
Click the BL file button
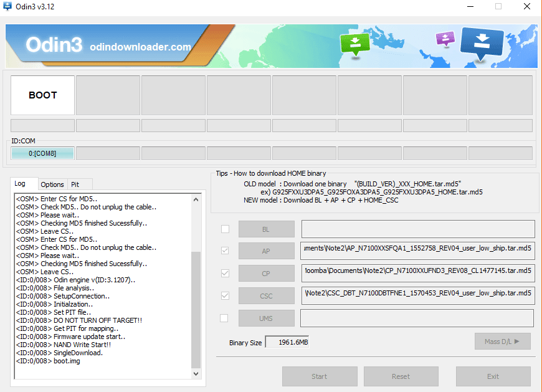266,229
